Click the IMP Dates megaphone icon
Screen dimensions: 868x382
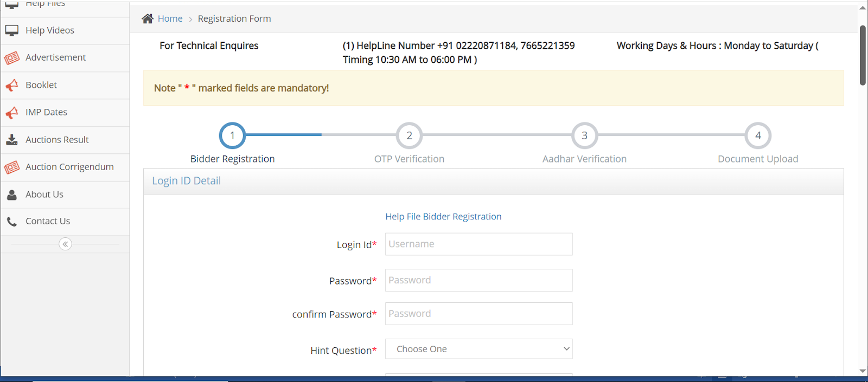[x=12, y=112]
